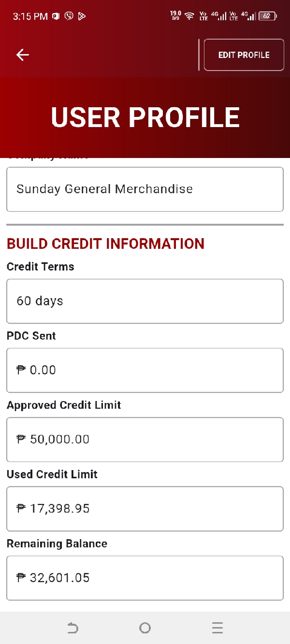Tap the Remaining Balance field

pyautogui.click(x=145, y=578)
